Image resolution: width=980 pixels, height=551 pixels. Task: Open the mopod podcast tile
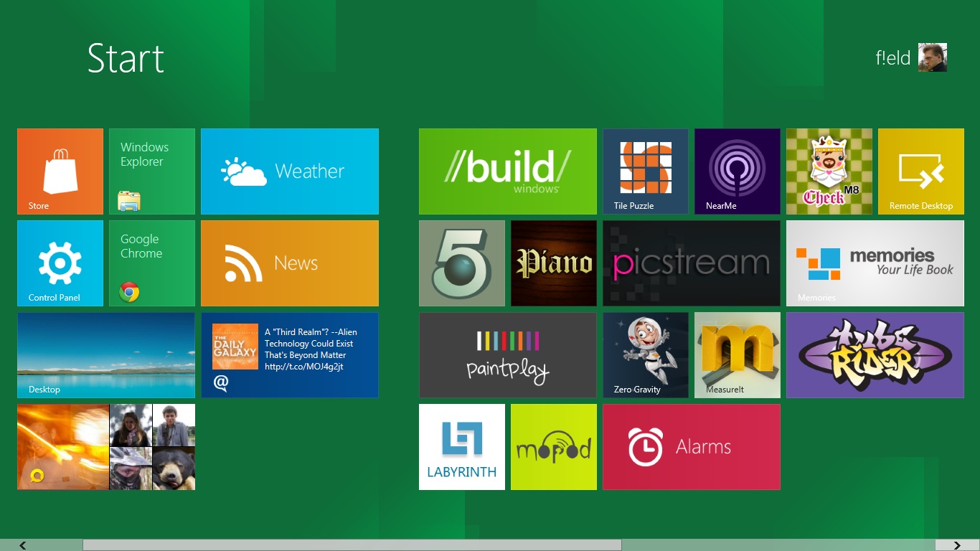click(554, 447)
